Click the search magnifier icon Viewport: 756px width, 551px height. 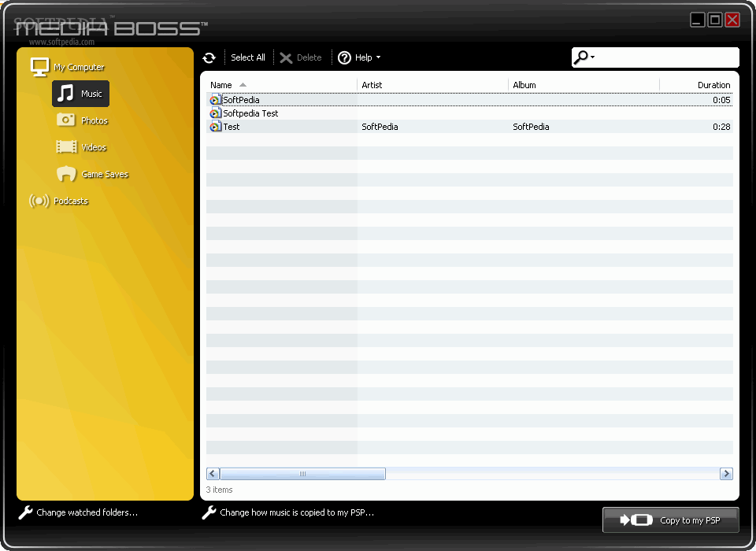coord(581,57)
